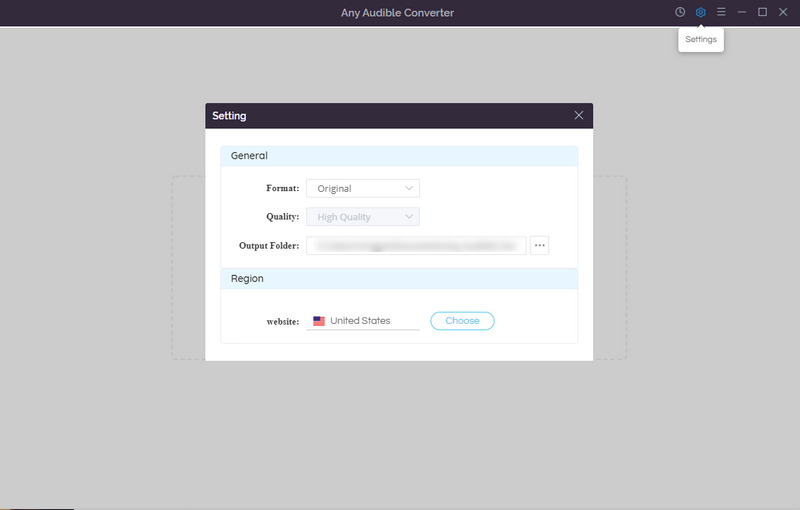The height and width of the screenshot is (510, 800).
Task: Click the Quality label
Action: pos(283,217)
